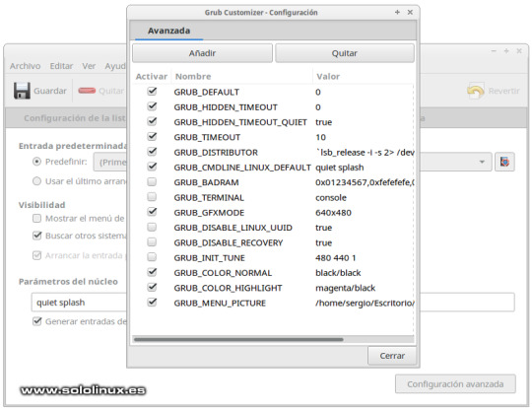Select the GRUB_TIMEOUT value '10'
This screenshot has width=532, height=408.
(x=320, y=137)
